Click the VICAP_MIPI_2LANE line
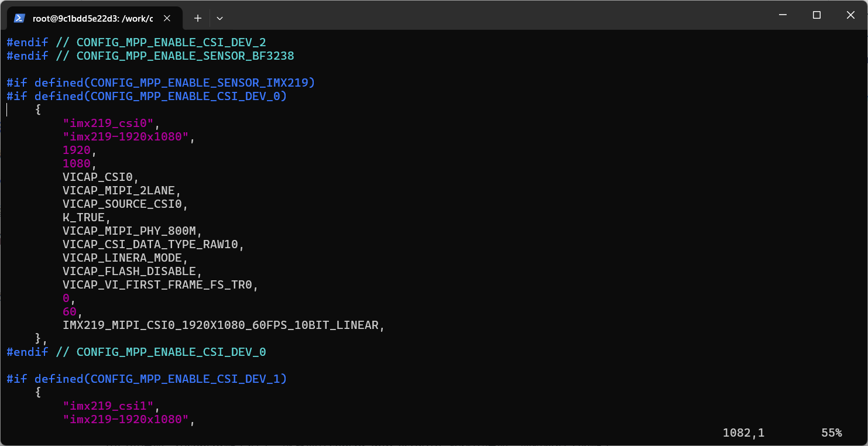The image size is (868, 446). [x=121, y=190]
